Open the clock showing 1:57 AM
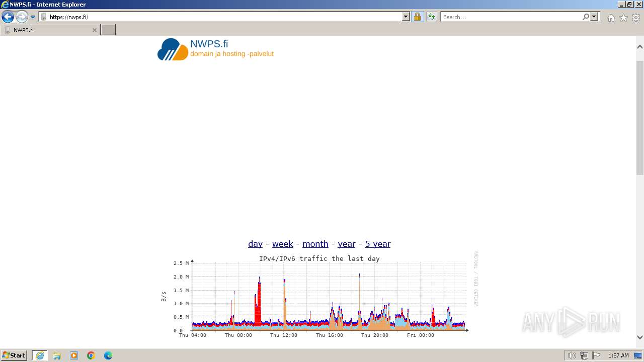 [x=618, y=355]
